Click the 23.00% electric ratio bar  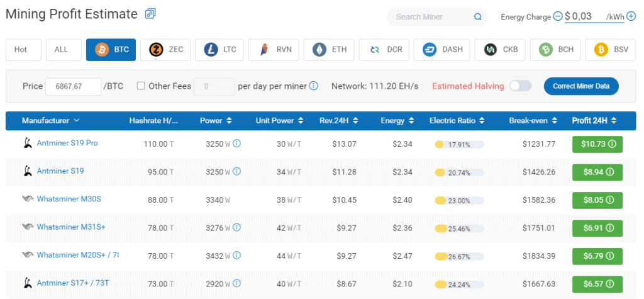459,200
